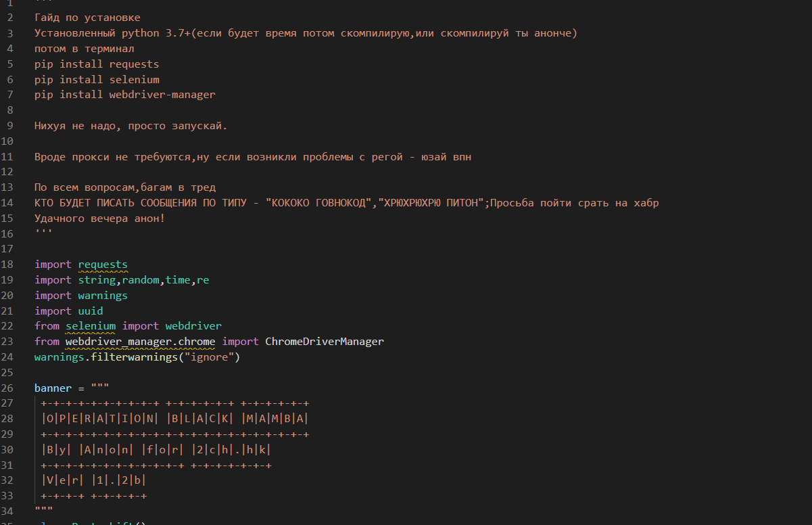The width and height of the screenshot is (812, 525).
Task: Click the 'webdriver_manager.chrome' underlined import
Action: pyautogui.click(x=140, y=342)
